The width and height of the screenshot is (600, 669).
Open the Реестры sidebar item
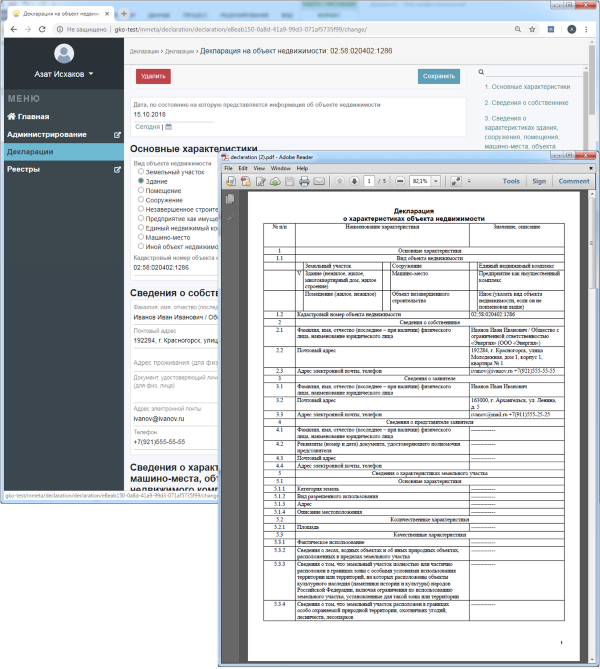64,169
